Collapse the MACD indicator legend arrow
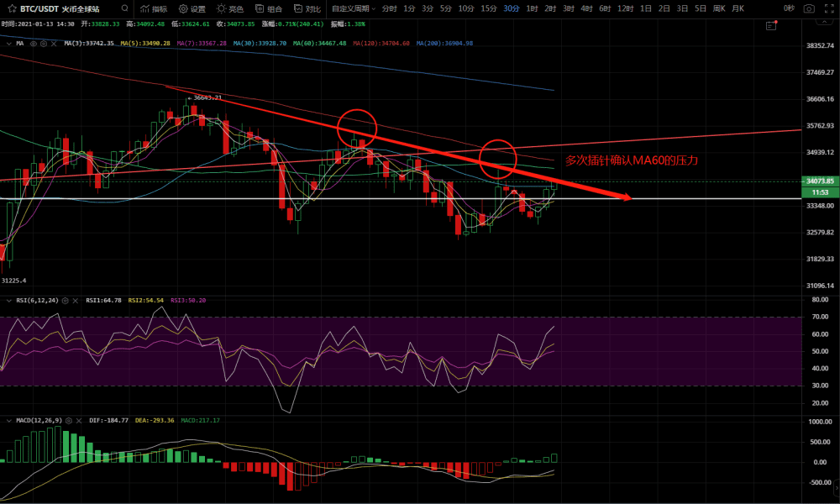This screenshot has width=840, height=504. [x=8, y=420]
